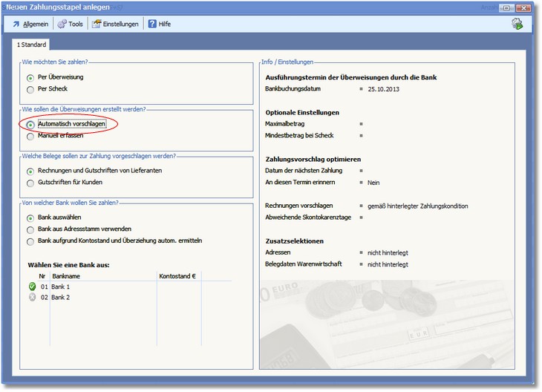Select the Bank 2 row in list
Image resolution: width=542 pixels, height=392 pixels.
tap(61, 297)
